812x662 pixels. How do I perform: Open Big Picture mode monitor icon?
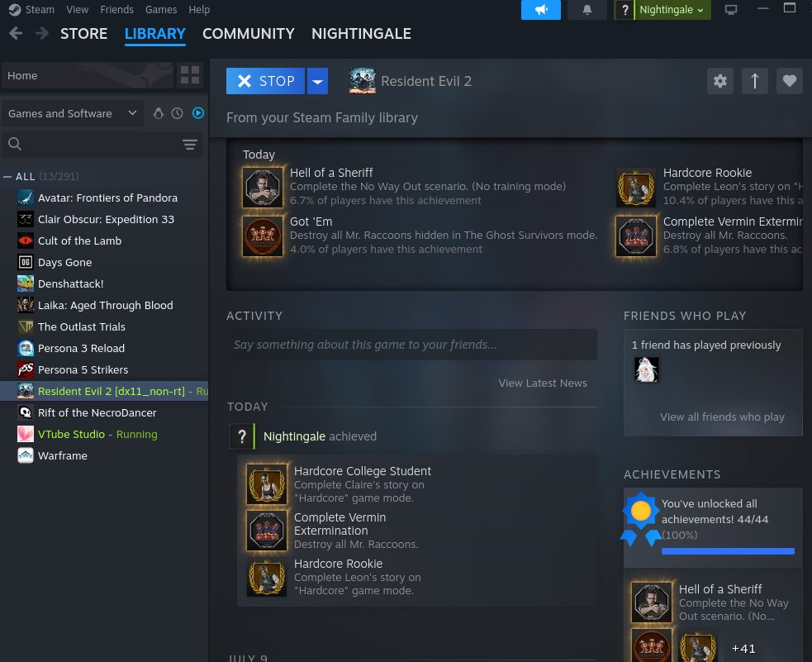[x=731, y=10]
